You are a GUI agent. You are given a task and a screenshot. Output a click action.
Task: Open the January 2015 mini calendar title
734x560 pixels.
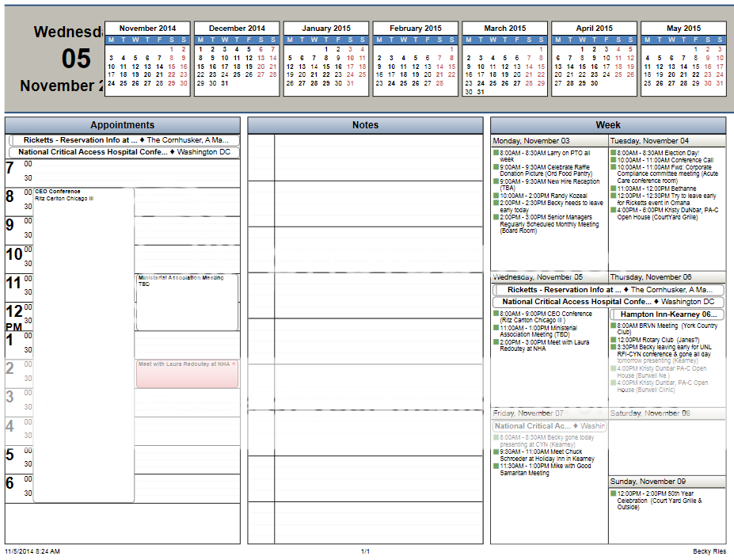pyautogui.click(x=325, y=29)
